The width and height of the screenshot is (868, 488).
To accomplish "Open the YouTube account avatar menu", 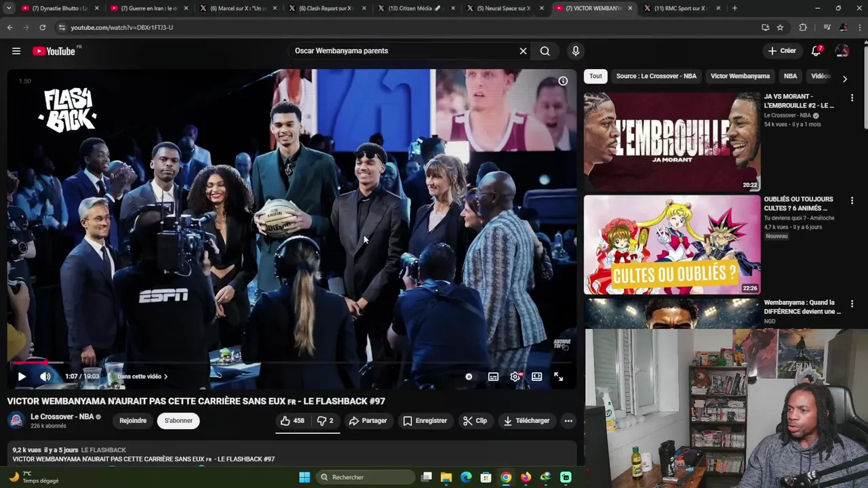I will pyautogui.click(x=842, y=51).
